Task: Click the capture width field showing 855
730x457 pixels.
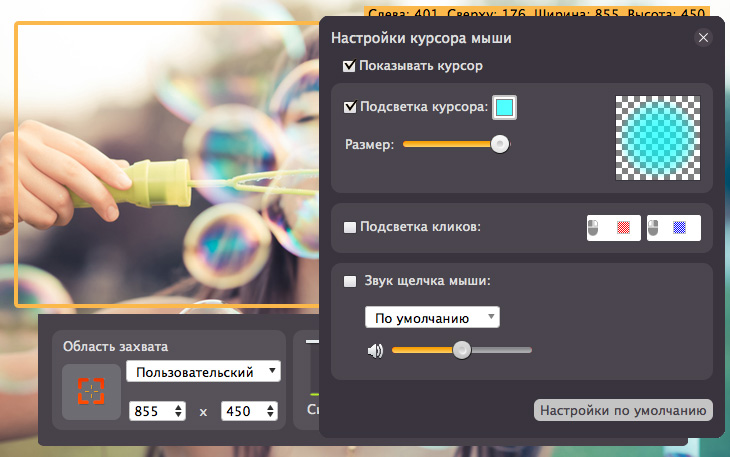Action: point(151,411)
